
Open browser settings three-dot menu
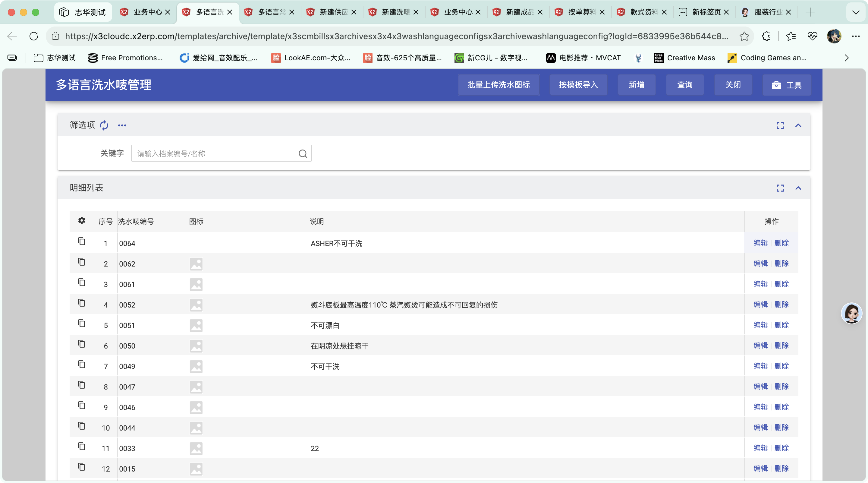(x=856, y=36)
